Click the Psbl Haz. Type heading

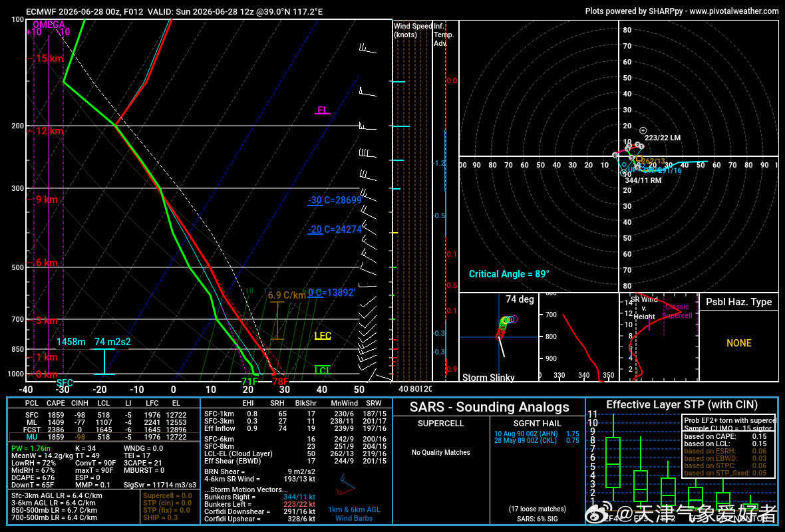tap(738, 302)
